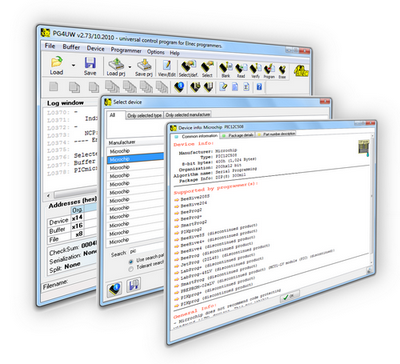Open the Programmer menu
Viewport: 400px width, 364px height.
126,50
